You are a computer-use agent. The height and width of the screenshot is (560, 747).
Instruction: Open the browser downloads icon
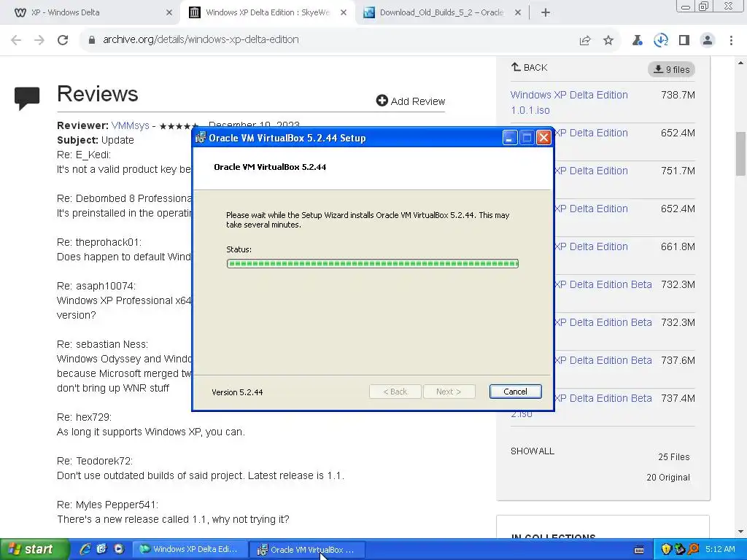pyautogui.click(x=661, y=41)
